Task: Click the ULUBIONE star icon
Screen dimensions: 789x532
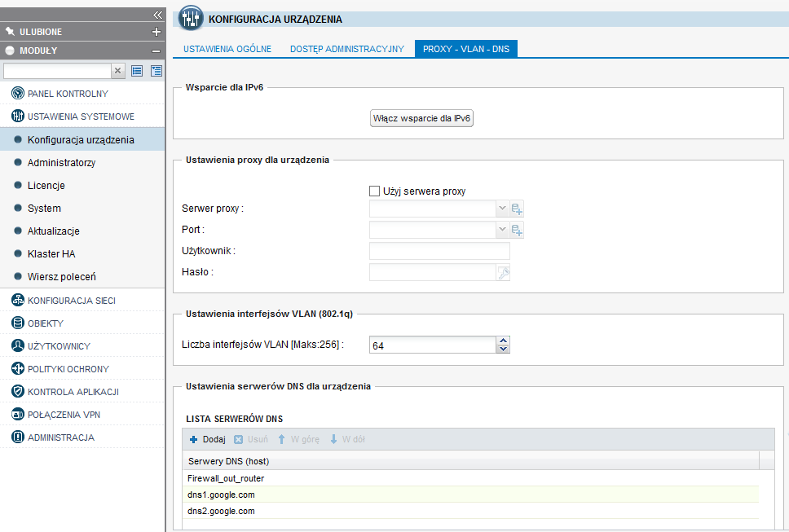Action: [10, 32]
